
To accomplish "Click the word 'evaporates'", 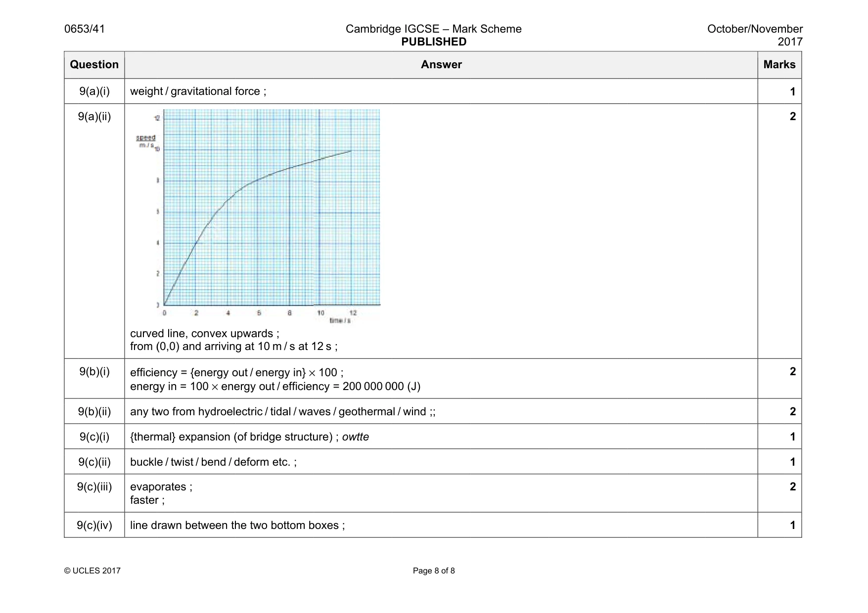I will click(x=158, y=487).
